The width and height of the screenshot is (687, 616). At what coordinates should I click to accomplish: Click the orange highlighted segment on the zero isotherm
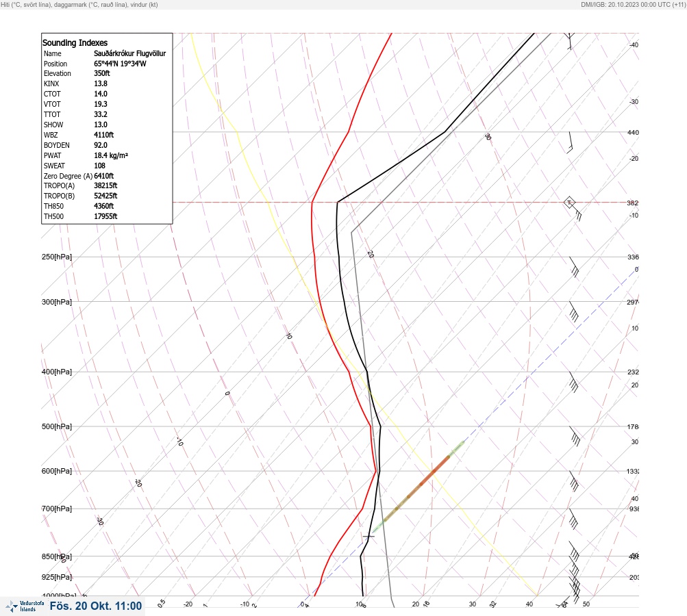pos(435,471)
